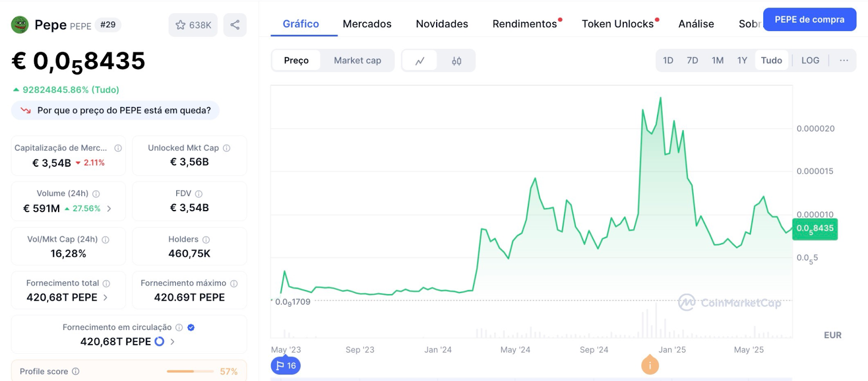Open info icon beside FDV
The height and width of the screenshot is (381, 868).
click(x=199, y=194)
